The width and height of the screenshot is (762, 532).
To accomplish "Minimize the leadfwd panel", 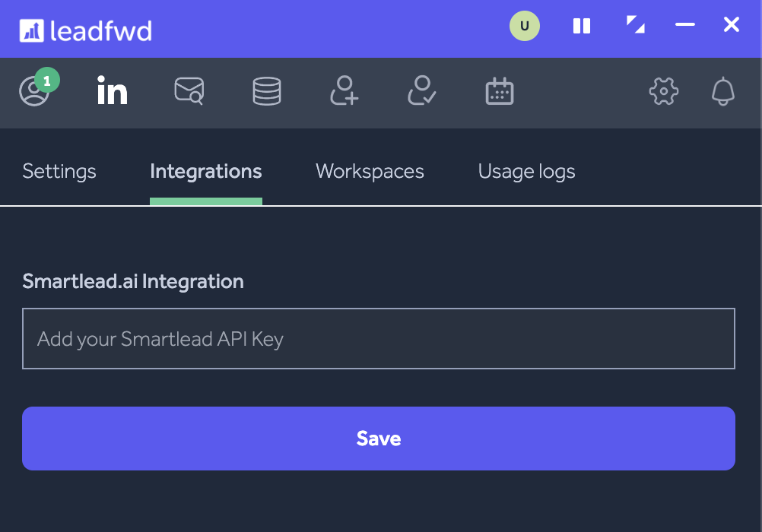I will point(684,24).
